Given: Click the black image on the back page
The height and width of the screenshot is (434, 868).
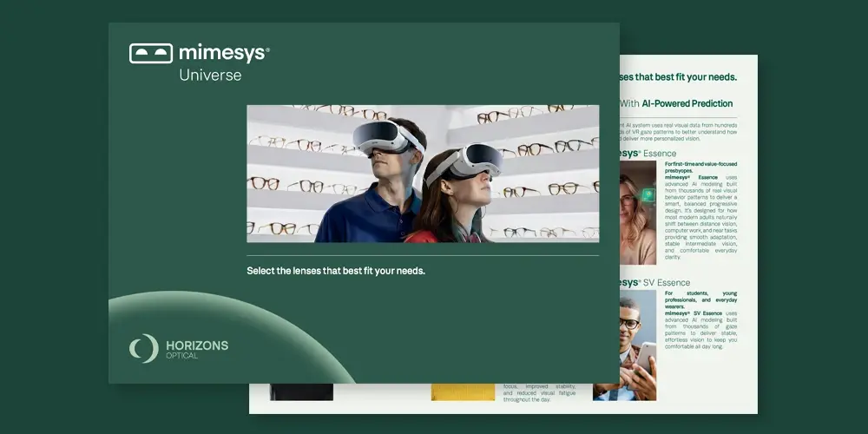Looking at the screenshot, I should coord(302,391).
